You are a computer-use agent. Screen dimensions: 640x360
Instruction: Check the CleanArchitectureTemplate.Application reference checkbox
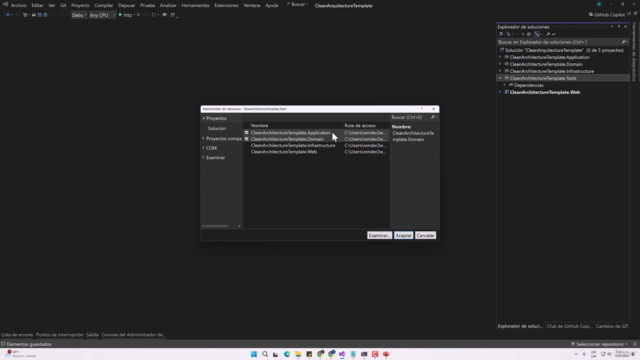247,133
